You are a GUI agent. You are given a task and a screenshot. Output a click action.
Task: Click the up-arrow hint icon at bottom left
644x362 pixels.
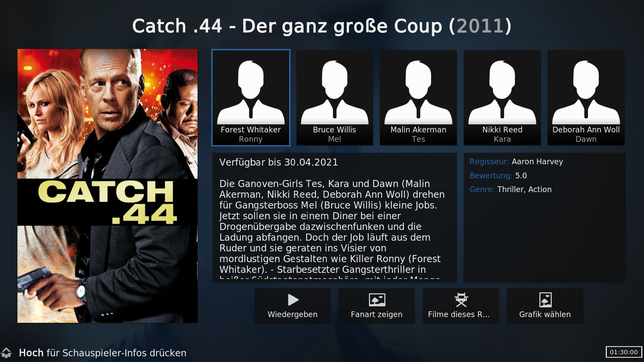(x=6, y=353)
